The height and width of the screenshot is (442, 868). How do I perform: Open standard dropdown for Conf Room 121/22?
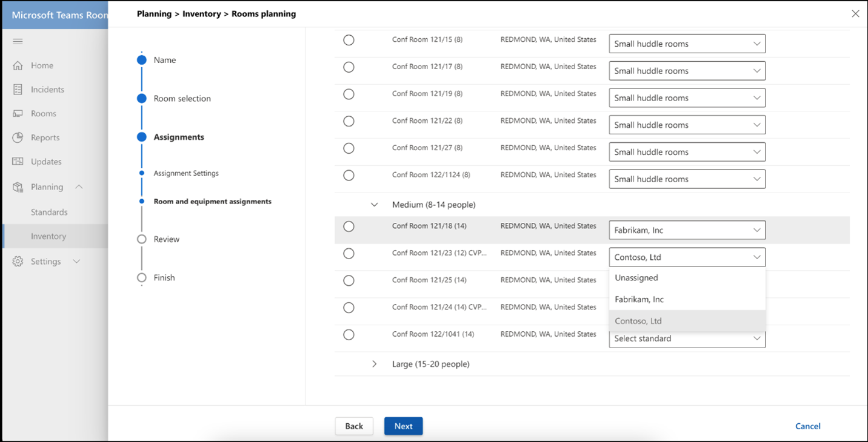pyautogui.click(x=687, y=125)
